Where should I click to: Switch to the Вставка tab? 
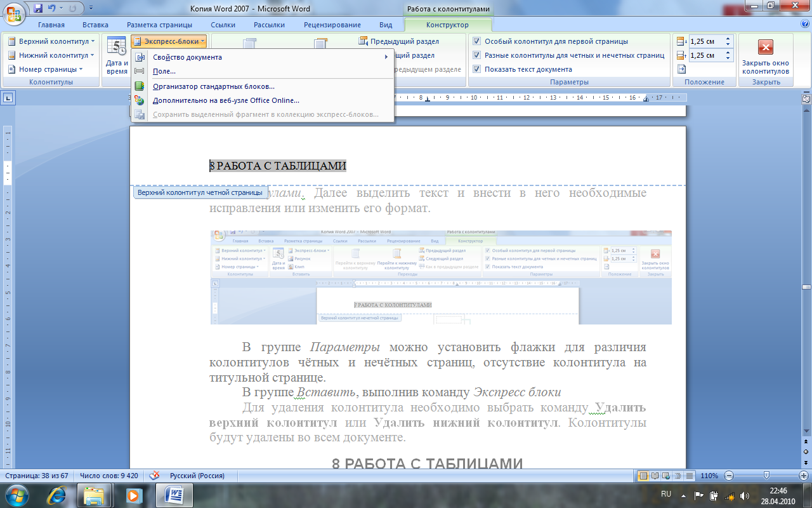pos(95,25)
